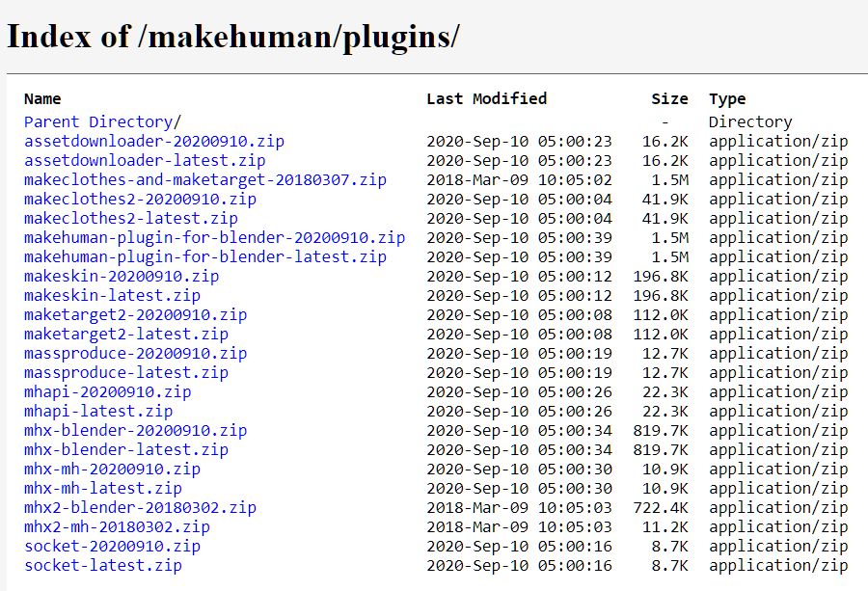Click the page heading Index of /makehuman/plugins/
The height and width of the screenshot is (591, 868).
point(232,37)
